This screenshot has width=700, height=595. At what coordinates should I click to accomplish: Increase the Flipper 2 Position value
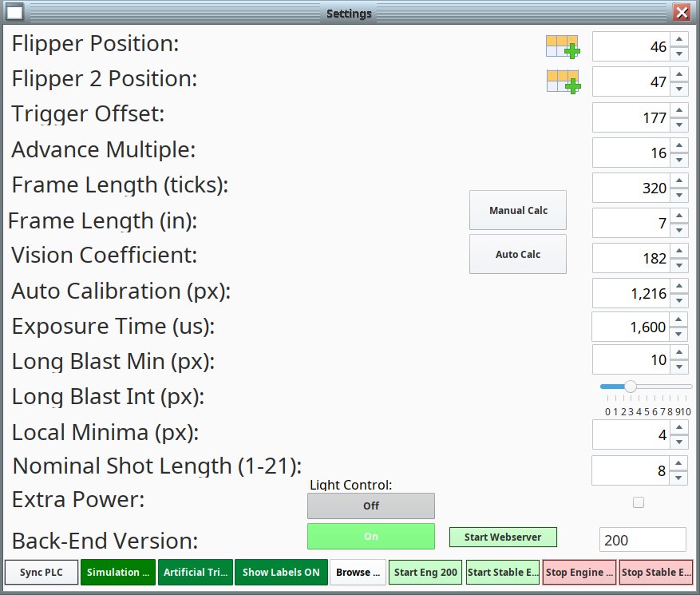[679, 74]
